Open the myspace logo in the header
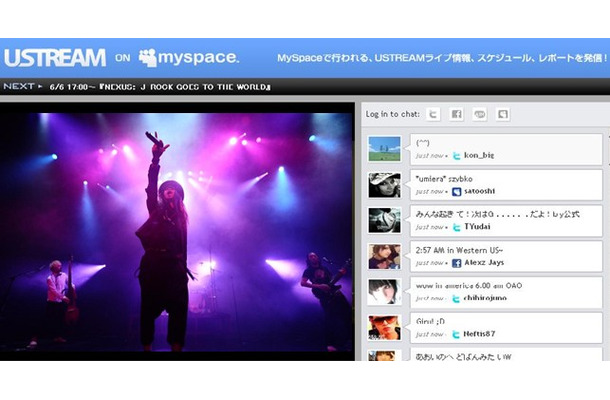The width and height of the screenshot is (610, 400). click(x=189, y=58)
